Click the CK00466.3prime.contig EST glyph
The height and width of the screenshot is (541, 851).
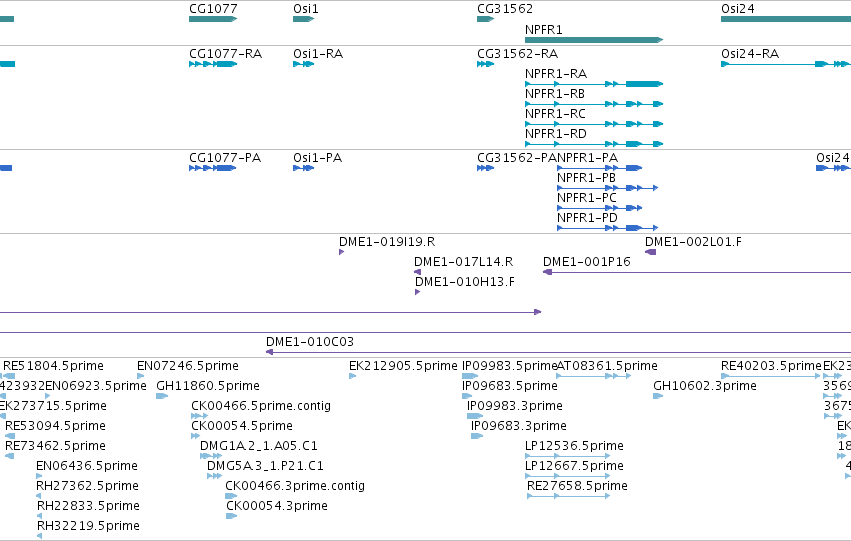(231, 496)
